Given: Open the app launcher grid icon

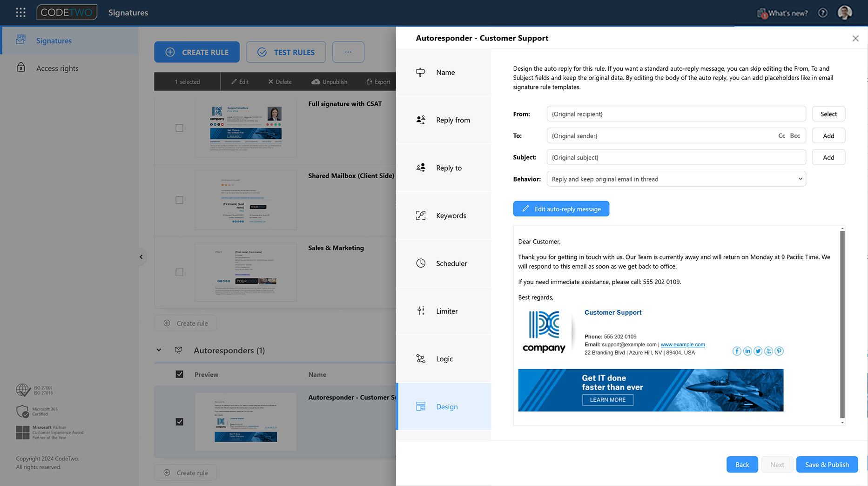Looking at the screenshot, I should [20, 13].
